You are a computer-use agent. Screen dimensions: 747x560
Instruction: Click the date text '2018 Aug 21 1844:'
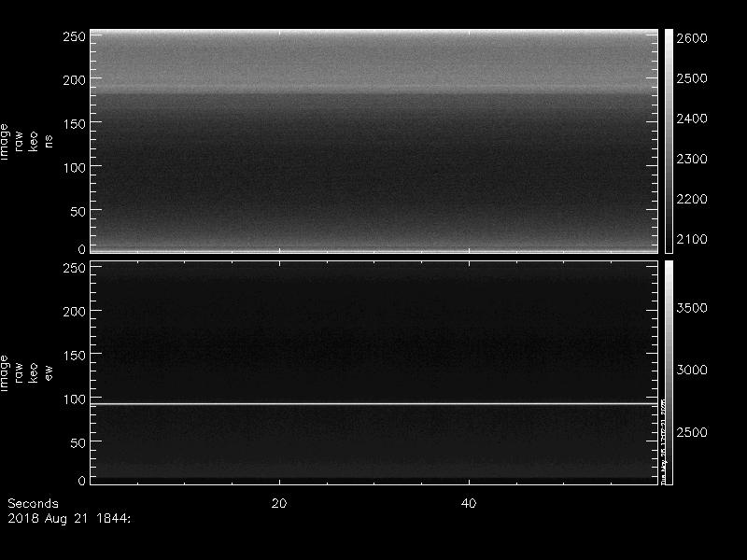[69, 519]
